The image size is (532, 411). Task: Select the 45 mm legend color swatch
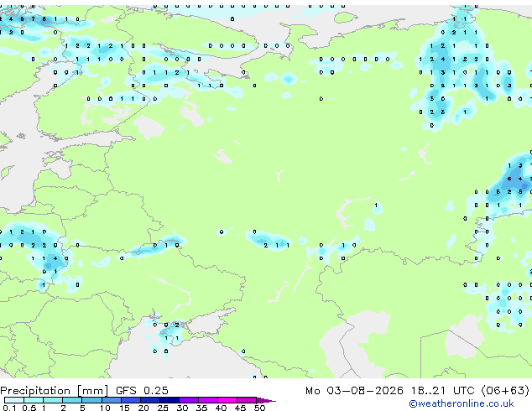247,400
